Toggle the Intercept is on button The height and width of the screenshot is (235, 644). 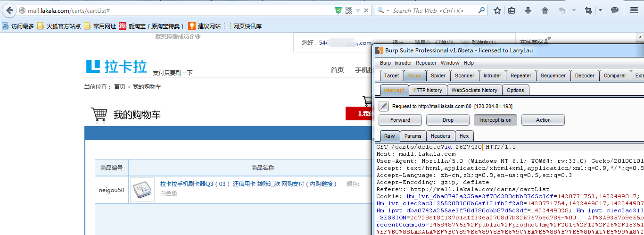(x=495, y=120)
